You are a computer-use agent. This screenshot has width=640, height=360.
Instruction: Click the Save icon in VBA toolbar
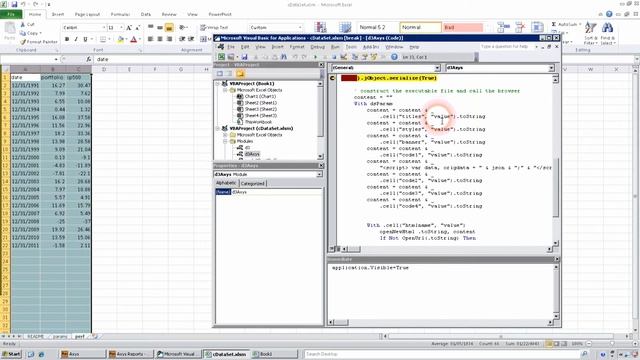244,57
